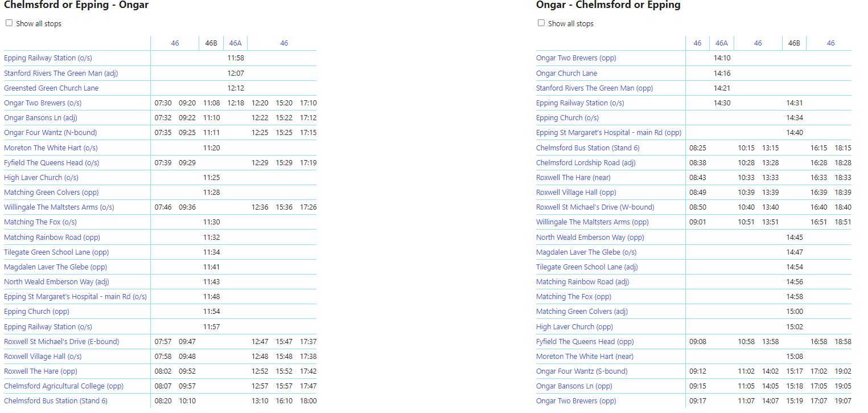Open Epping Church (o/s) stop link

(x=567, y=118)
